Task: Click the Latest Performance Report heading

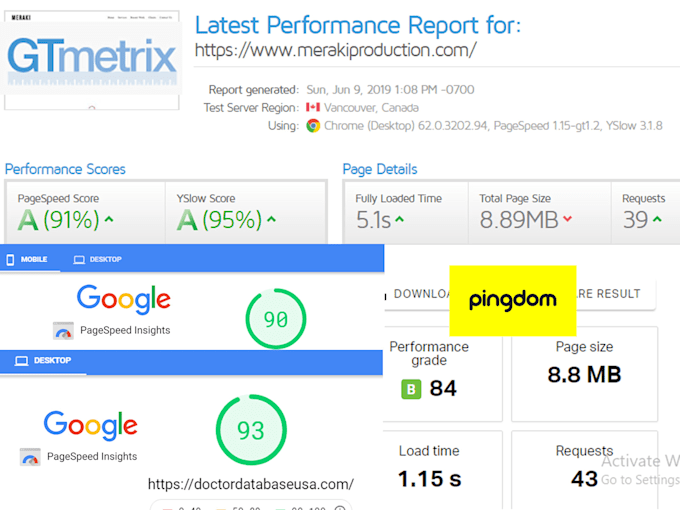Action: click(x=358, y=25)
